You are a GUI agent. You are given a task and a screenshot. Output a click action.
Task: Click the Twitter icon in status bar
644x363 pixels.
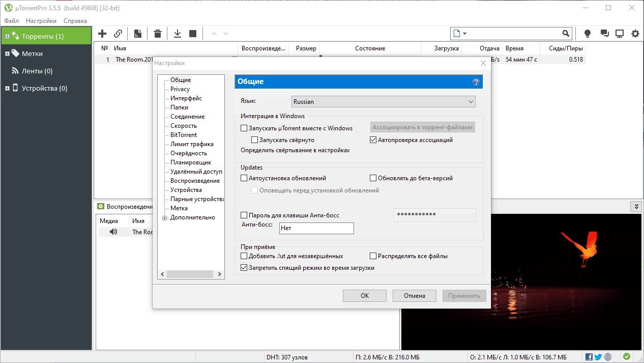[598, 357]
